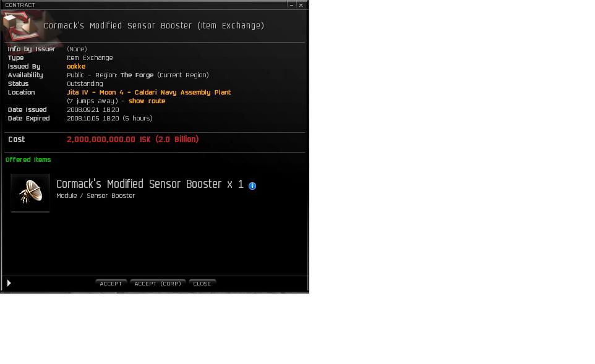Click the Contract window title bar

[x=144, y=5]
